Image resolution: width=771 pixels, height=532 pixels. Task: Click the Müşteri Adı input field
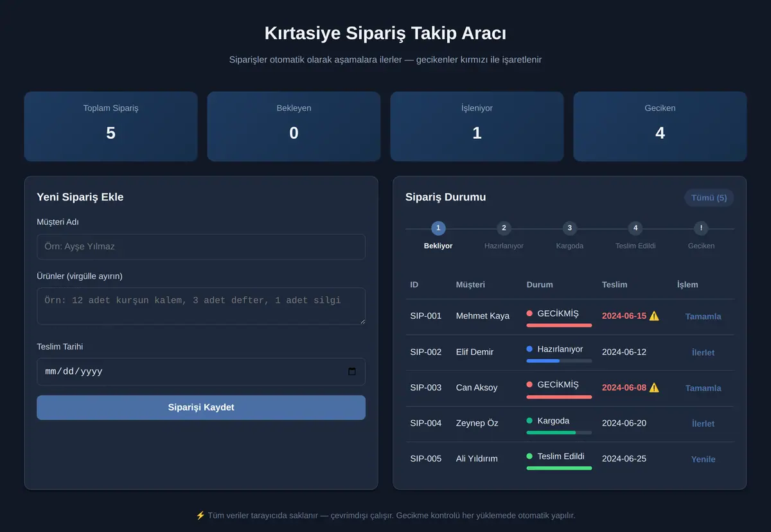point(201,247)
